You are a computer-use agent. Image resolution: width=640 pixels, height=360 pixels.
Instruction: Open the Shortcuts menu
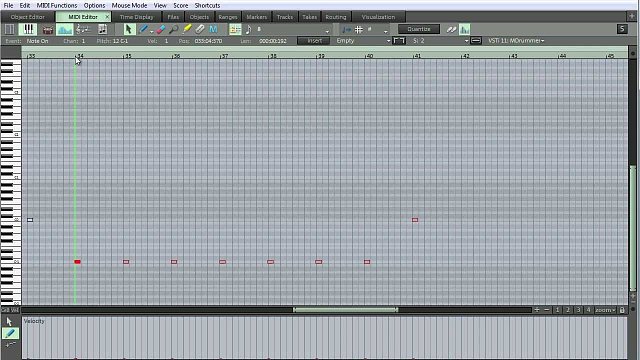coord(207,5)
